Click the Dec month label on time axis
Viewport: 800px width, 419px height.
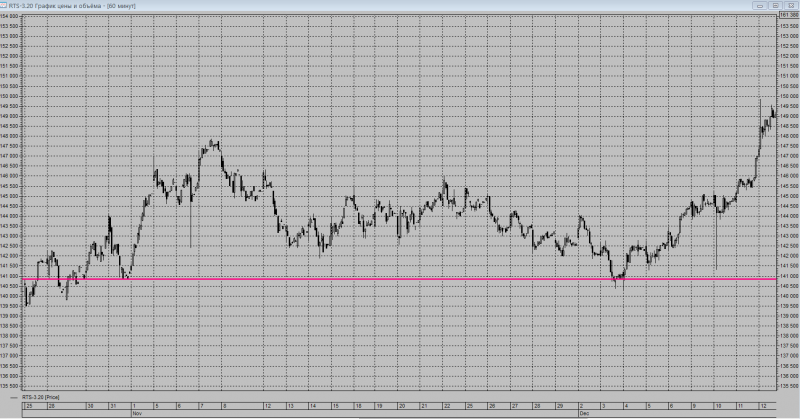[584, 413]
